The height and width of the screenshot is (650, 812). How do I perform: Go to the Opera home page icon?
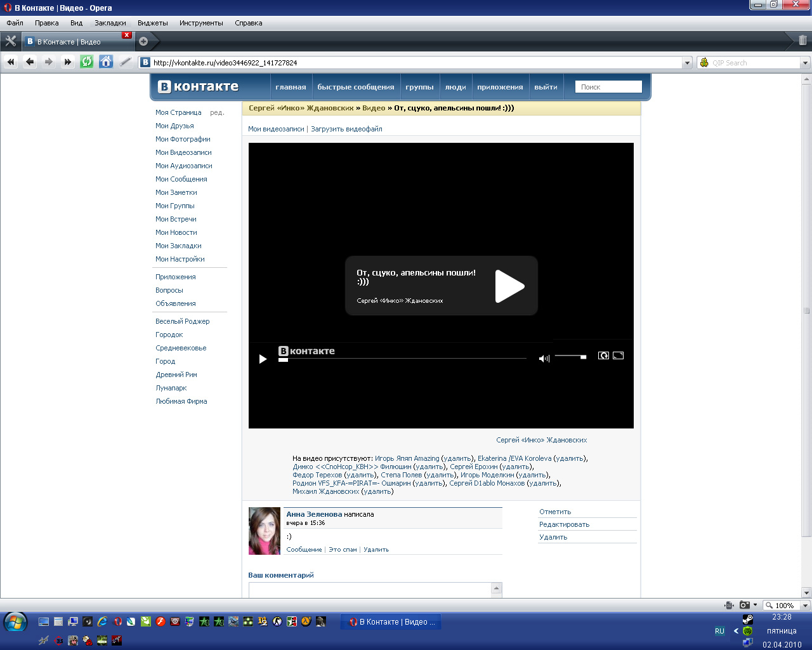pyautogui.click(x=106, y=62)
